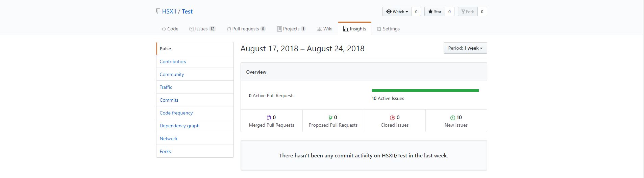Switch to the Code tab

click(x=170, y=29)
